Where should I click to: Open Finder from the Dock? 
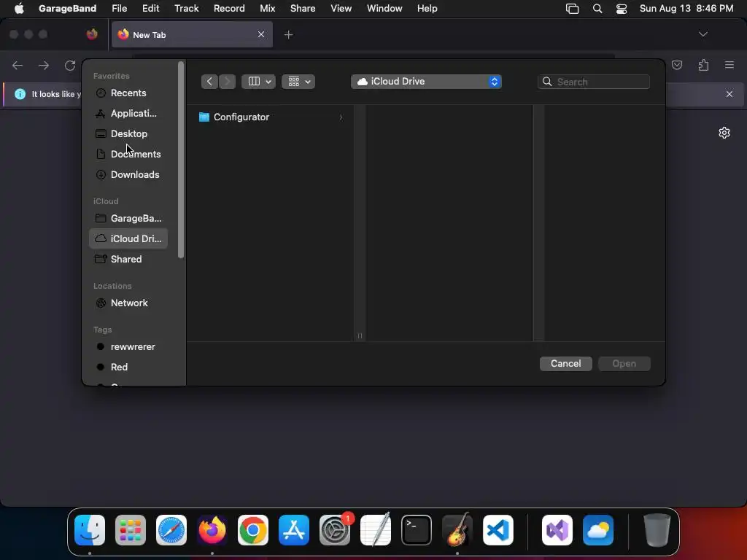90,530
